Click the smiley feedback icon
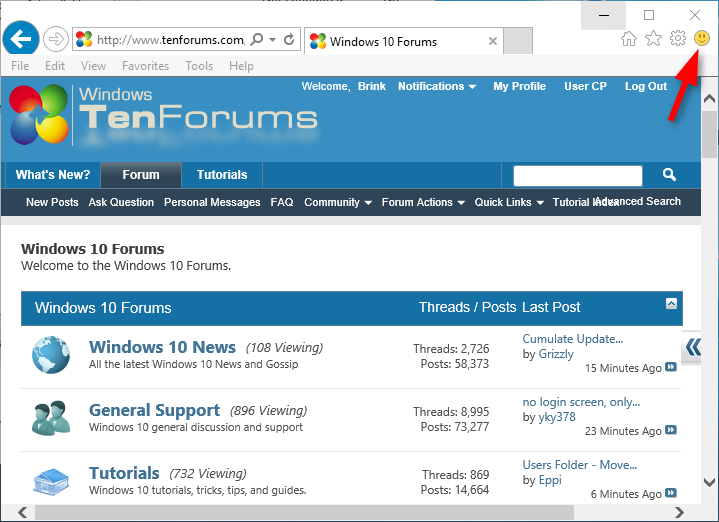Viewport: 719px width, 522px height. click(702, 38)
